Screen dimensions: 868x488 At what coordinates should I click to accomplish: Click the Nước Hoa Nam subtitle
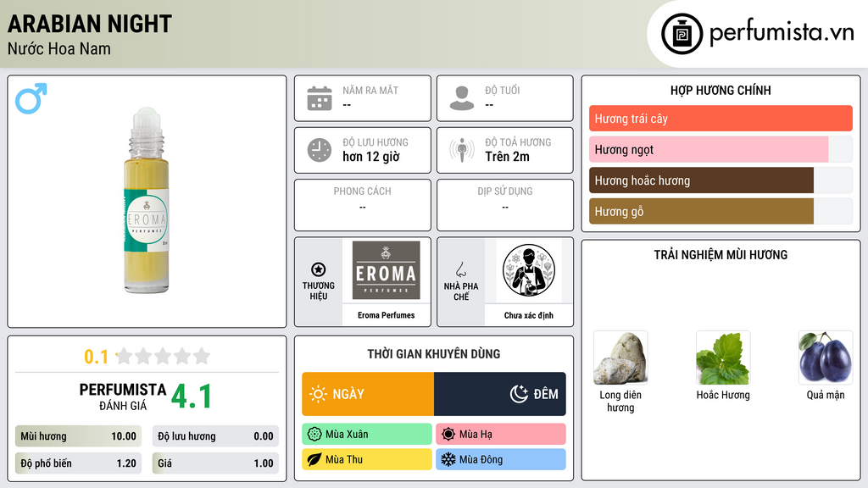pyautogui.click(x=59, y=48)
